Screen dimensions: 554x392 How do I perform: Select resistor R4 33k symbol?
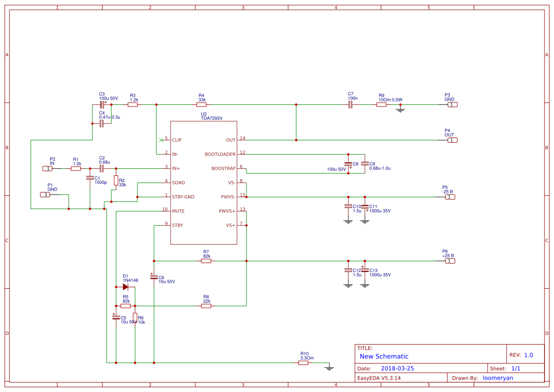click(201, 104)
